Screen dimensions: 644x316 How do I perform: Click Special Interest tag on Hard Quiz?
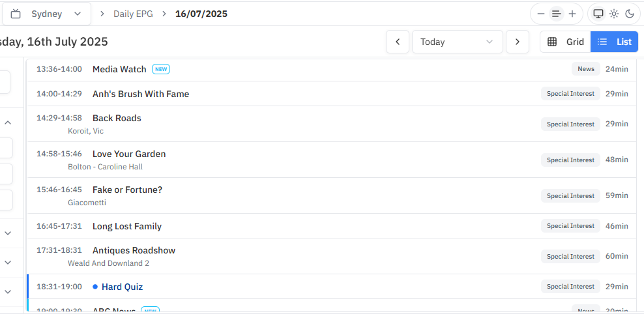[x=570, y=287]
